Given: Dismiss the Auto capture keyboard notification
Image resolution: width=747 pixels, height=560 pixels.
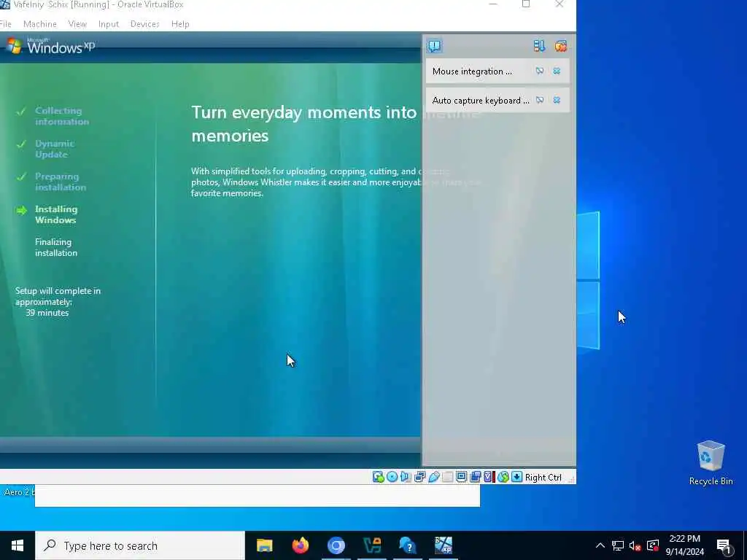Looking at the screenshot, I should tap(557, 100).
